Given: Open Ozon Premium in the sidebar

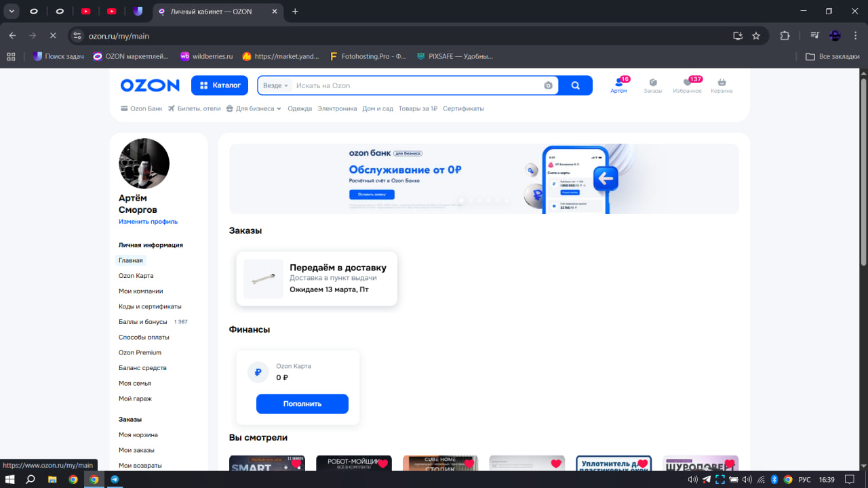Looking at the screenshot, I should tap(140, 352).
